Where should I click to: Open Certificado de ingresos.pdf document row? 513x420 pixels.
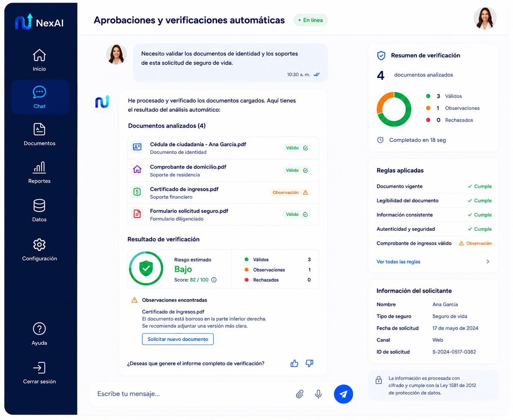(223, 192)
